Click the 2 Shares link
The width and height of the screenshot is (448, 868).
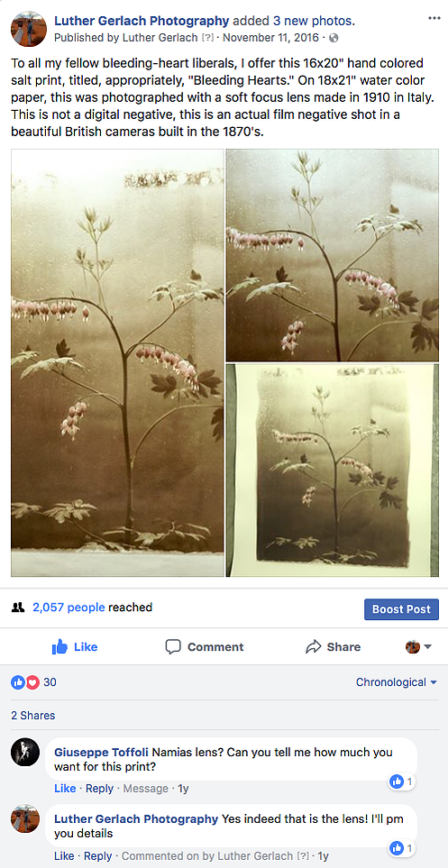[33, 715]
